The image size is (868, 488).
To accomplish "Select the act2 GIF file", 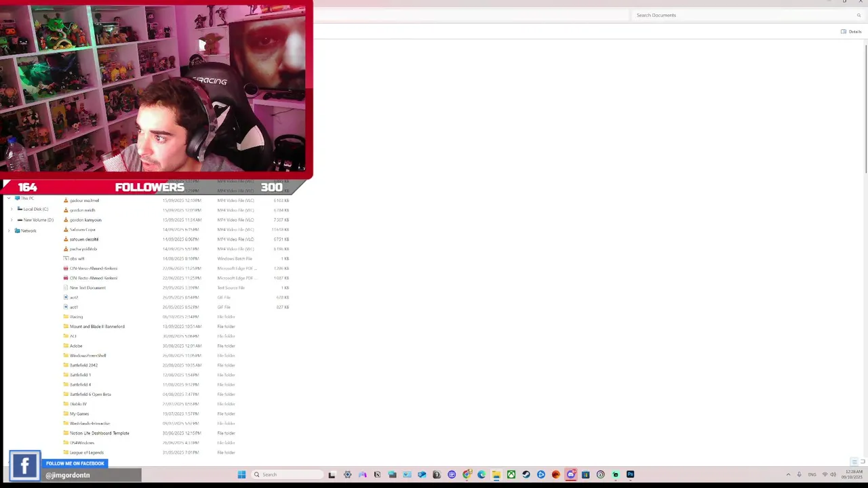I will (73, 298).
